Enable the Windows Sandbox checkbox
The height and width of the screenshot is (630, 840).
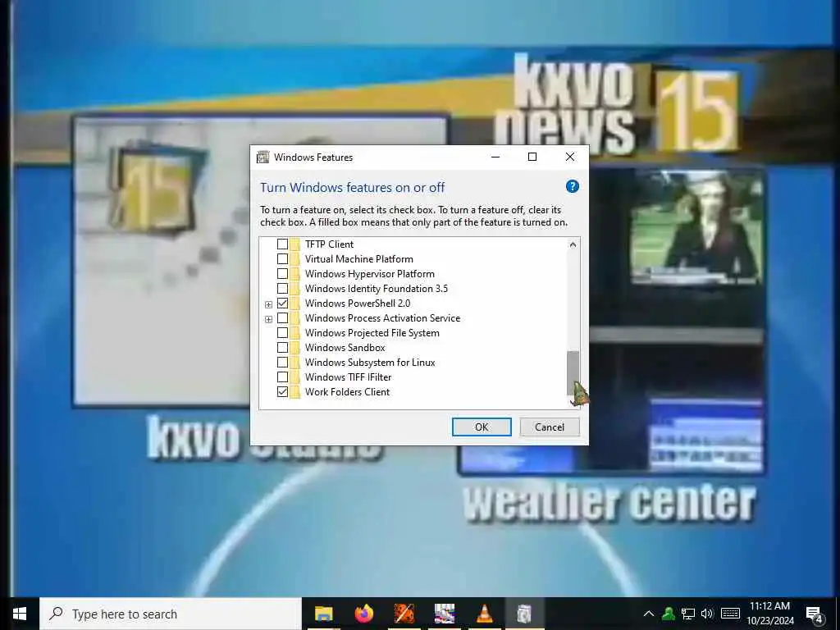[x=282, y=348]
